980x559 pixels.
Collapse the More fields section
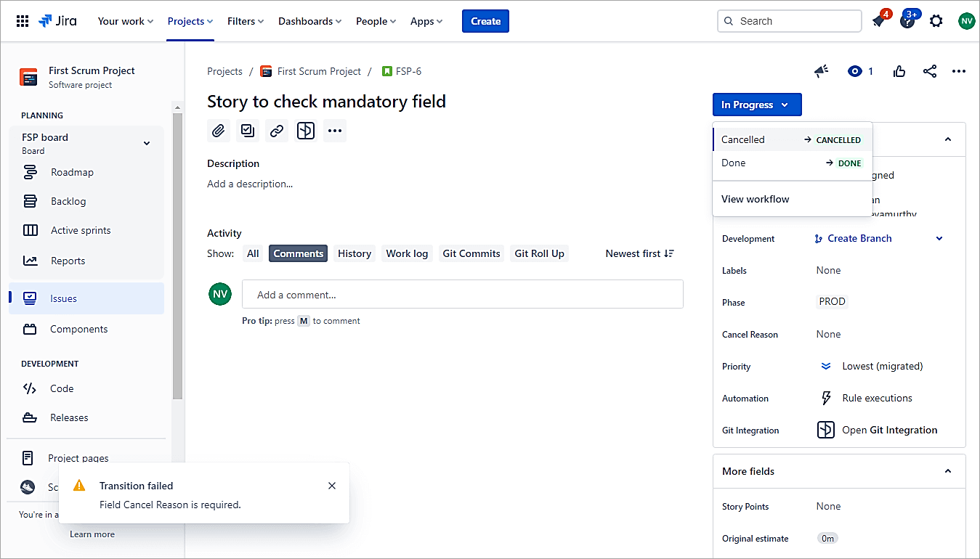(x=947, y=471)
